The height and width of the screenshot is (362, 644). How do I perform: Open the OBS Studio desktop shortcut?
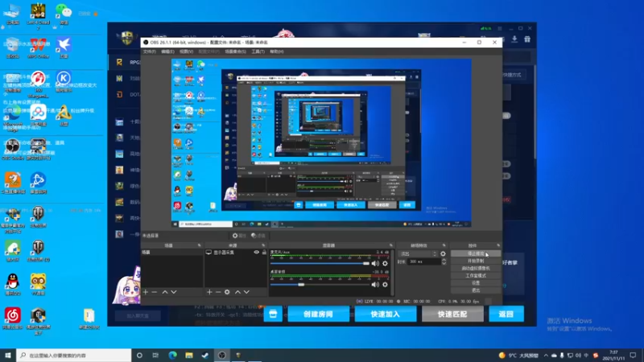click(13, 150)
